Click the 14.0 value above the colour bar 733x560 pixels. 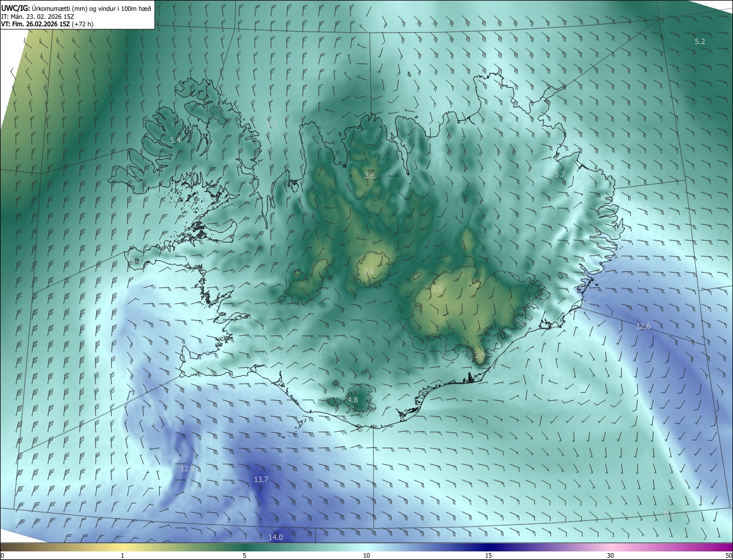click(276, 537)
